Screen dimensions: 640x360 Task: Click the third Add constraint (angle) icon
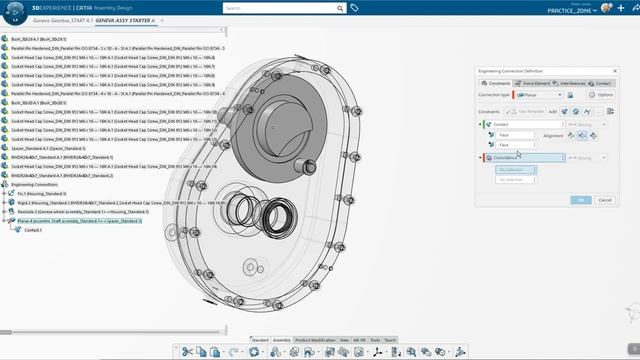(x=587, y=112)
